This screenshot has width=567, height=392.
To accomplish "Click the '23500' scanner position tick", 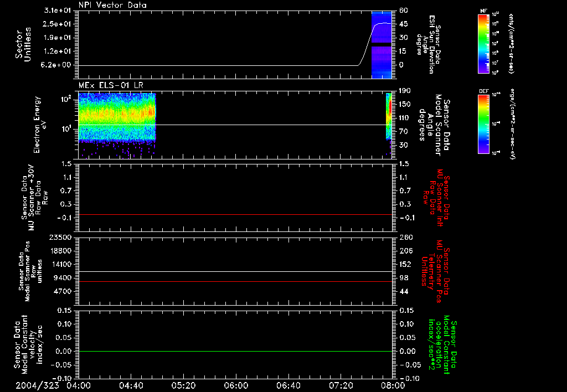I will pos(60,237).
